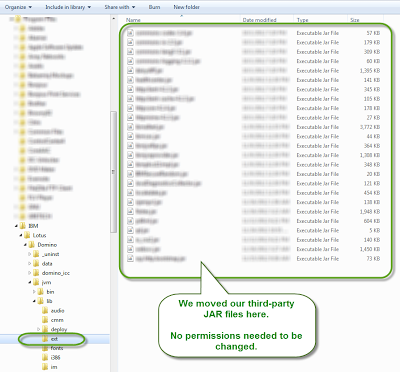Click the fonts folder icon
400x372 pixels.
coord(45,348)
